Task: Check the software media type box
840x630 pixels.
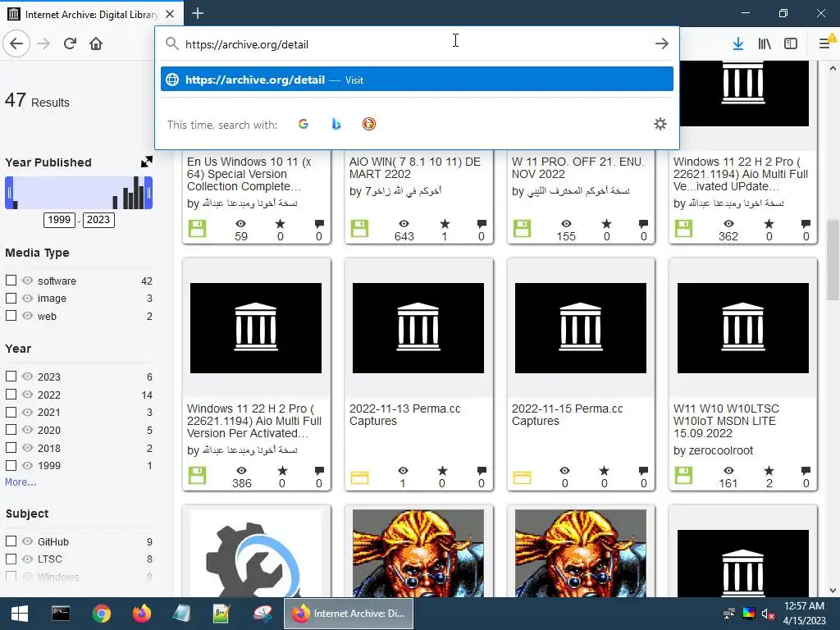Action: pos(11,281)
